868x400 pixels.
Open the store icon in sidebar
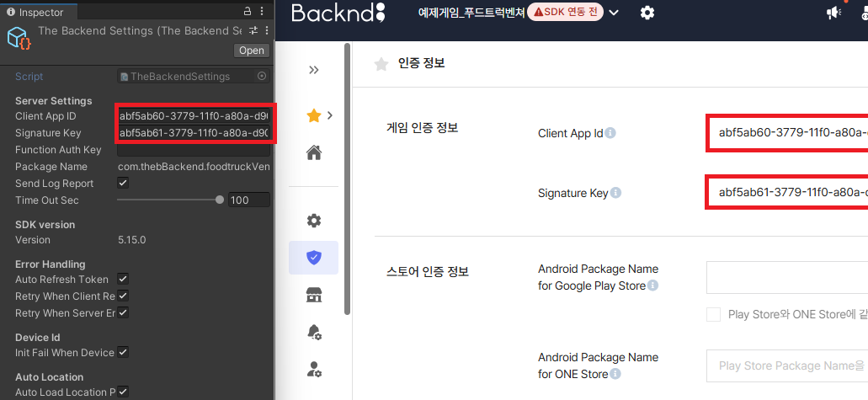(314, 295)
